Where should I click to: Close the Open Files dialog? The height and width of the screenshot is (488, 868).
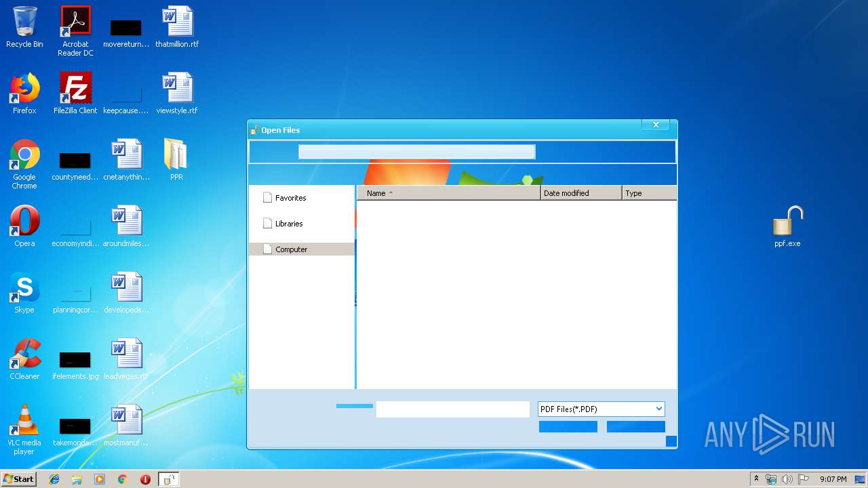click(x=656, y=125)
